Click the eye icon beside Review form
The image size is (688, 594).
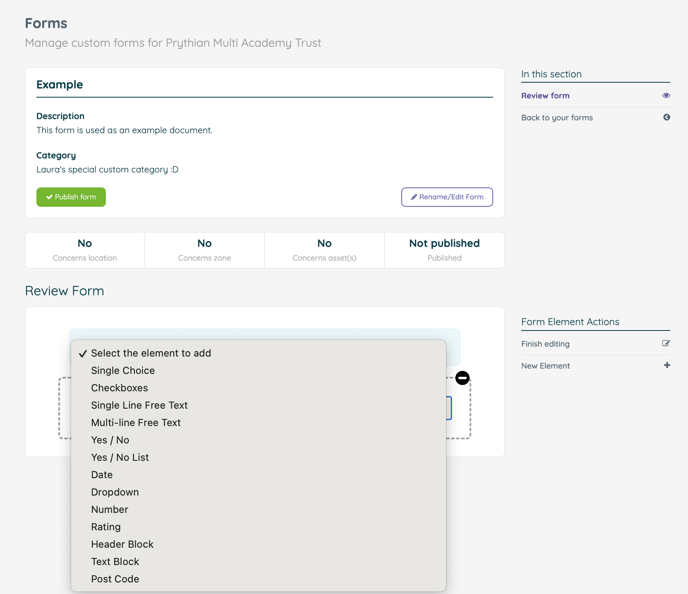[666, 96]
